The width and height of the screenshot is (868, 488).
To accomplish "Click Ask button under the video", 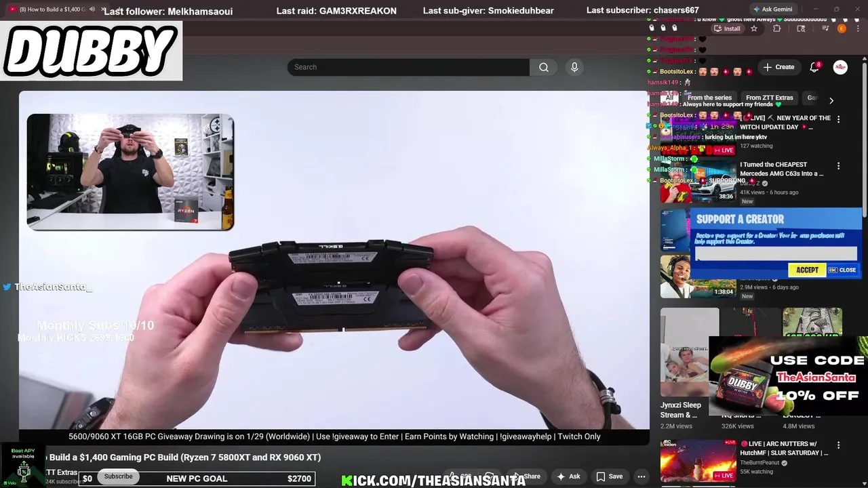I will coord(568,476).
